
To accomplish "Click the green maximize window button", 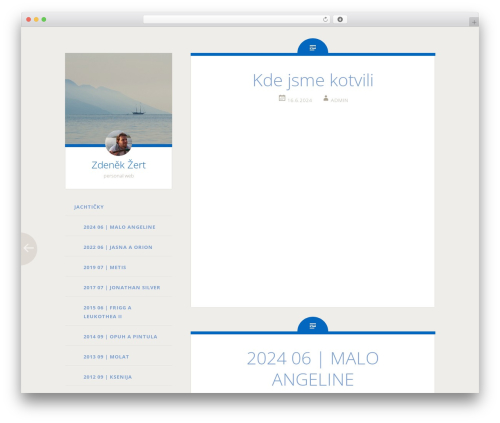I will click(44, 20).
